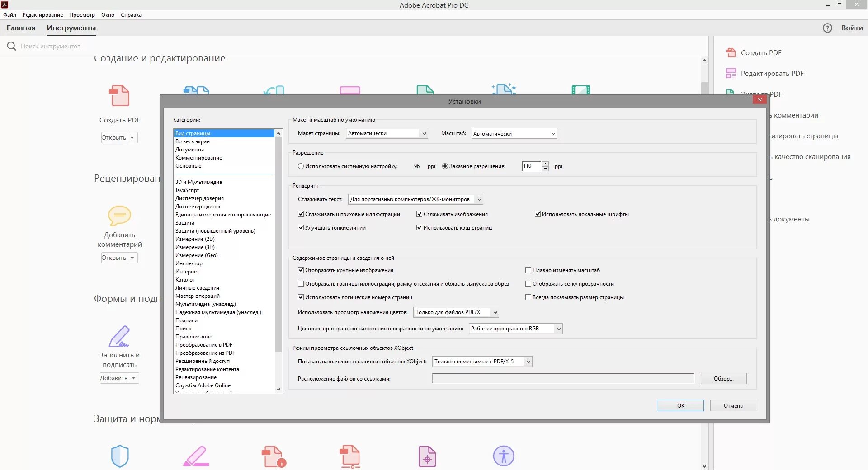
Task: Open the Макет страницы dropdown
Action: point(387,133)
